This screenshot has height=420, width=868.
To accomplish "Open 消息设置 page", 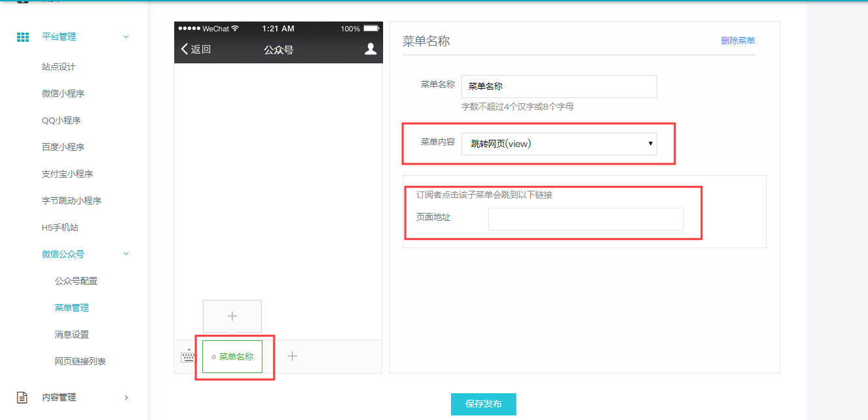I will (x=72, y=334).
